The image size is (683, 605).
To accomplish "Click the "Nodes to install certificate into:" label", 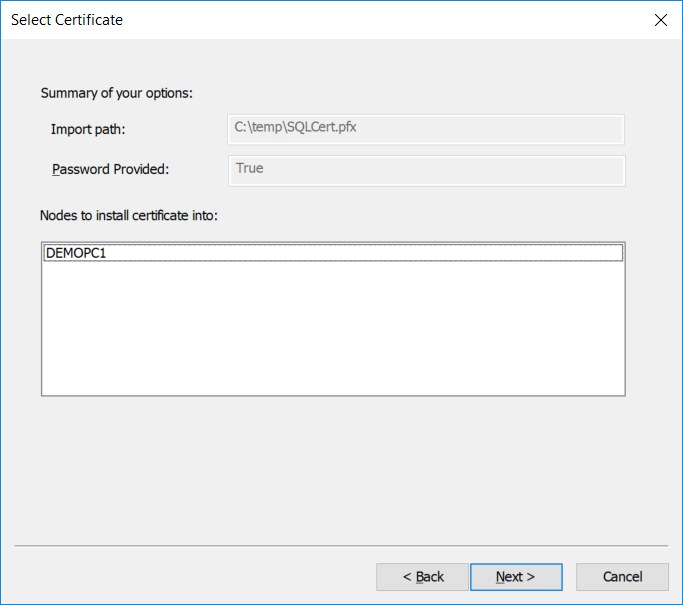I will click(128, 215).
